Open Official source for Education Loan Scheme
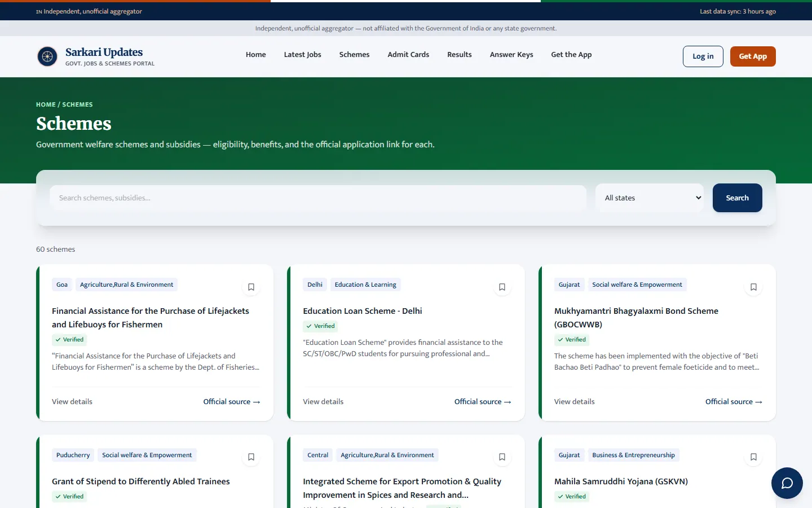Viewport: 812px width, 508px height. [x=483, y=402]
